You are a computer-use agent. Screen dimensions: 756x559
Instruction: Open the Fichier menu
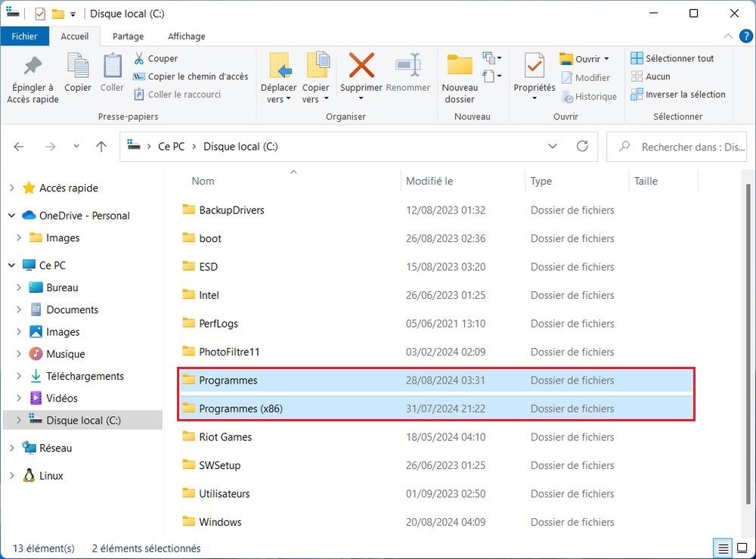coord(25,36)
